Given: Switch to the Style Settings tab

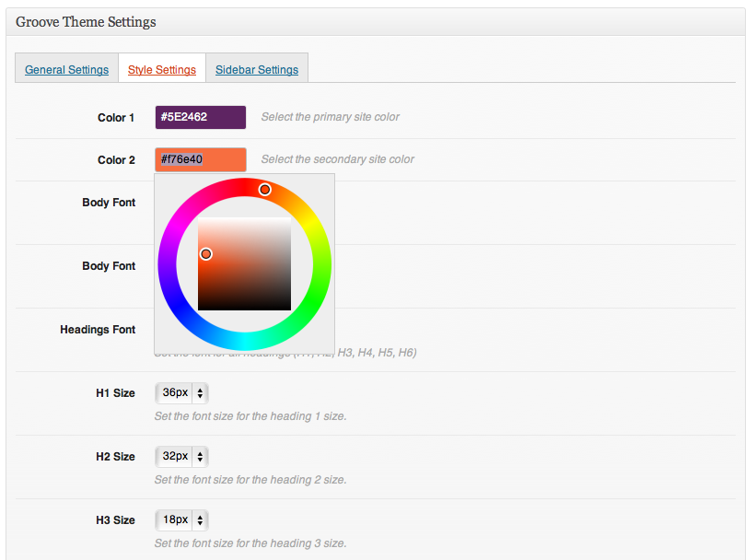Looking at the screenshot, I should (161, 69).
